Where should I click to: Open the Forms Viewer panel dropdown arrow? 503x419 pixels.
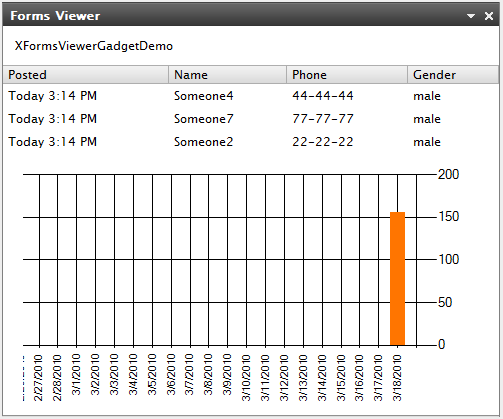471,16
